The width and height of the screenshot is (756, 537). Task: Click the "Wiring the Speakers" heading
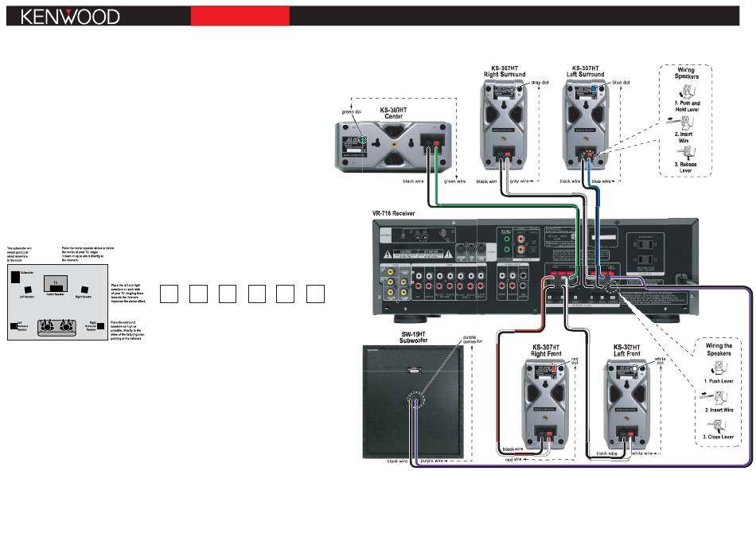pyautogui.click(x=719, y=349)
